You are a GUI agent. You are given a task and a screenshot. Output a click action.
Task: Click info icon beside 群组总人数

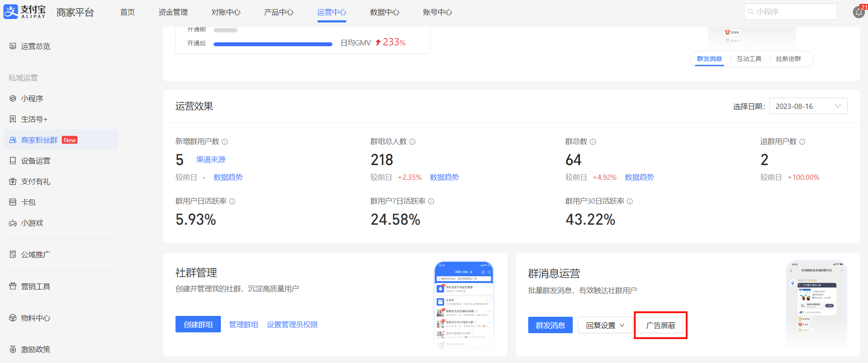(412, 142)
